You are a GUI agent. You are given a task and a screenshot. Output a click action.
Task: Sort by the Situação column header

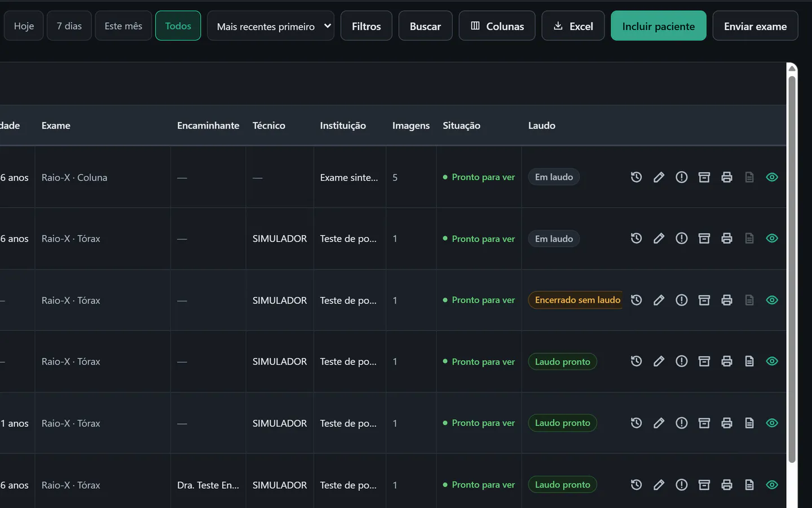pyautogui.click(x=461, y=125)
